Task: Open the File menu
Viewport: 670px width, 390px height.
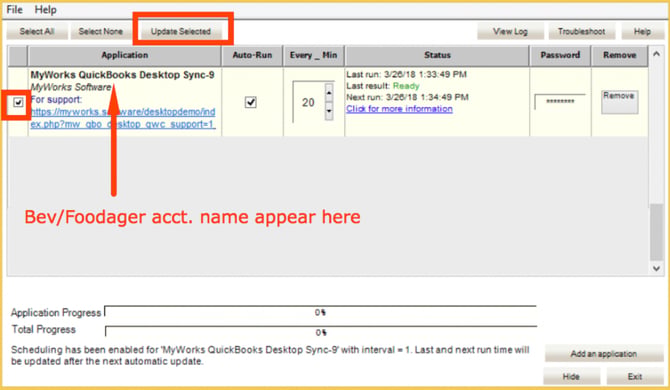Action: [x=15, y=9]
